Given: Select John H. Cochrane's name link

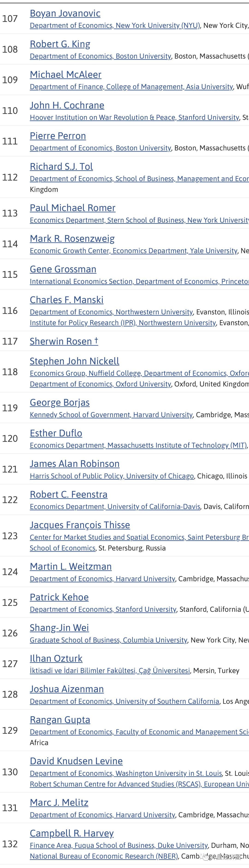Looking at the screenshot, I should [x=67, y=105].
